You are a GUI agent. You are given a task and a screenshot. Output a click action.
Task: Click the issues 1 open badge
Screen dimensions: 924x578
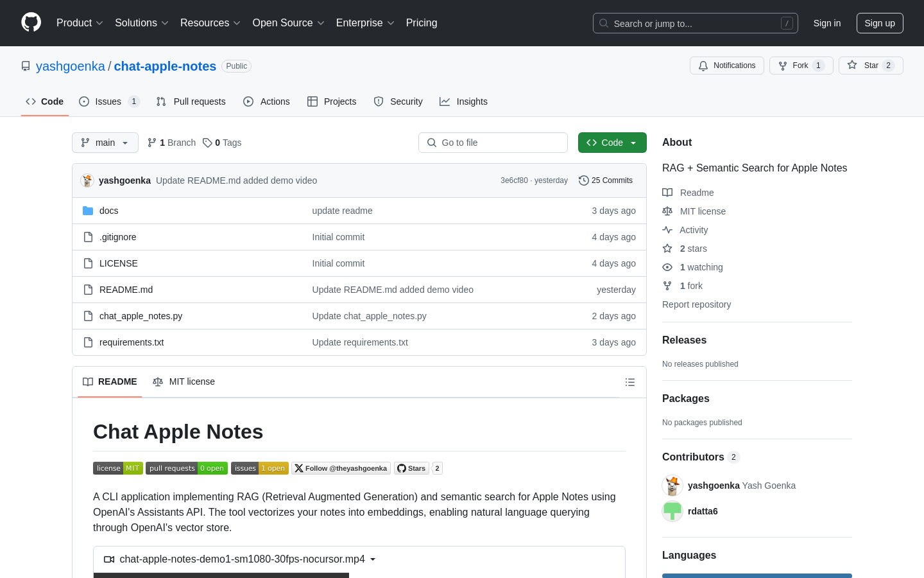(x=260, y=468)
